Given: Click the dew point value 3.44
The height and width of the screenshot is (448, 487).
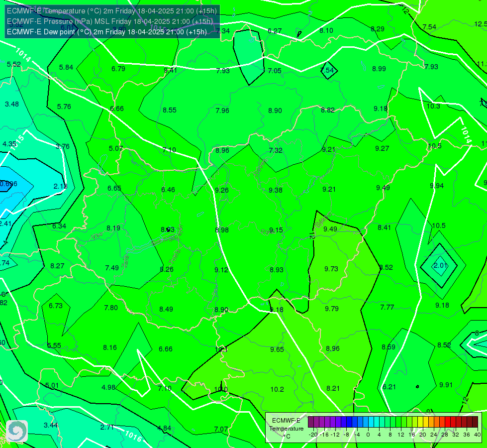Looking at the screenshot, I should coord(51,425).
